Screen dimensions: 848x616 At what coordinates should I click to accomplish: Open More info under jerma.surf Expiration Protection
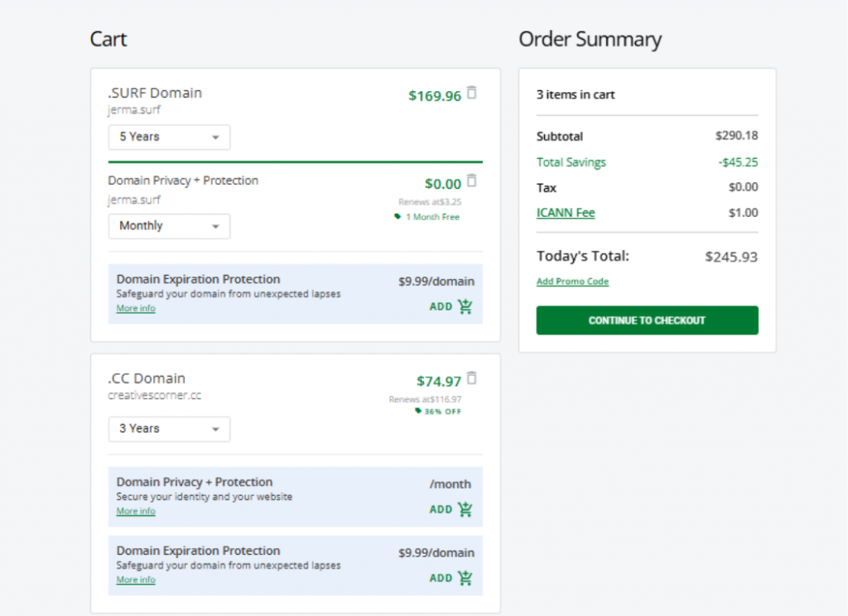(x=136, y=309)
